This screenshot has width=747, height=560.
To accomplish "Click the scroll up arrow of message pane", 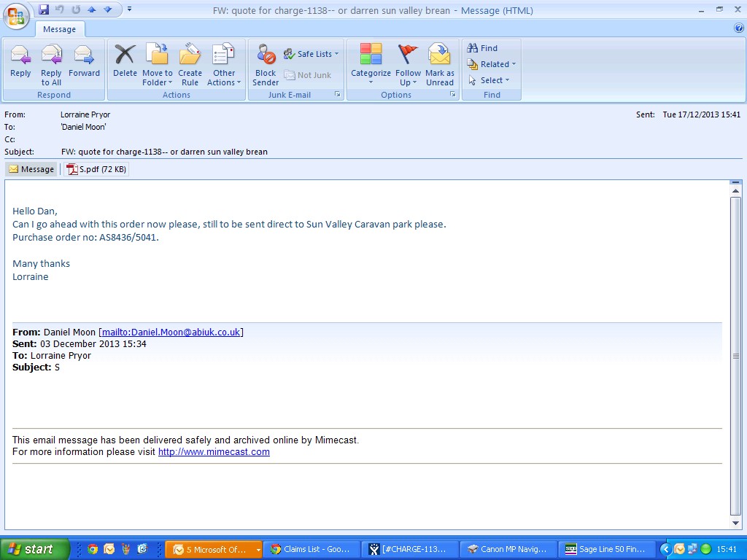I will coord(735,191).
